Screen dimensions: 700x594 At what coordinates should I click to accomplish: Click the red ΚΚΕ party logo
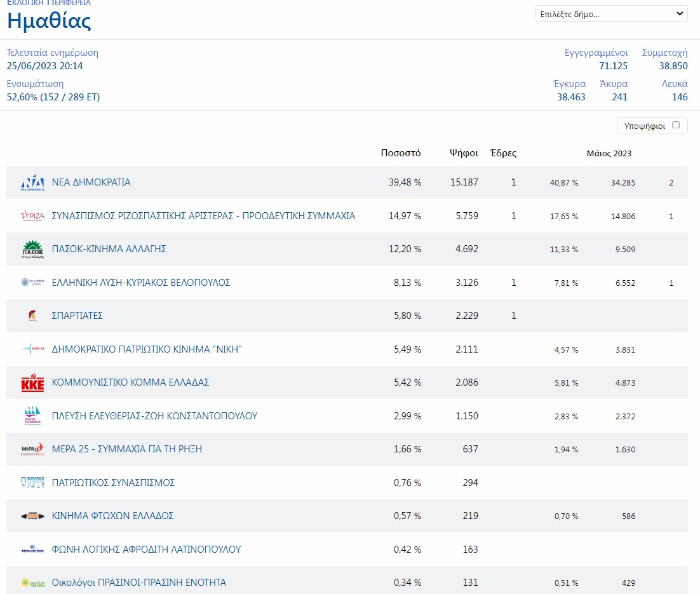pos(32,383)
